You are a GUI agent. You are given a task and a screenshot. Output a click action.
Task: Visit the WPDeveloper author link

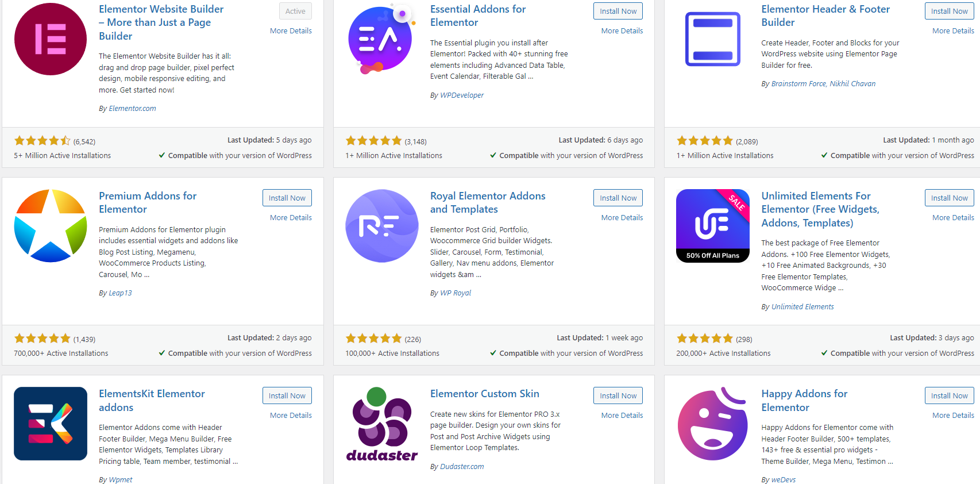pyautogui.click(x=461, y=95)
